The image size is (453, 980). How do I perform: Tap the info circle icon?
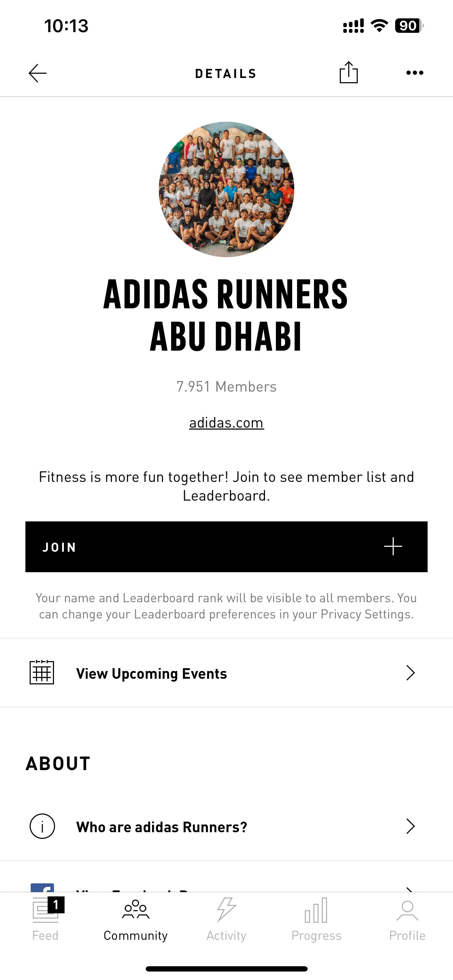[42, 826]
